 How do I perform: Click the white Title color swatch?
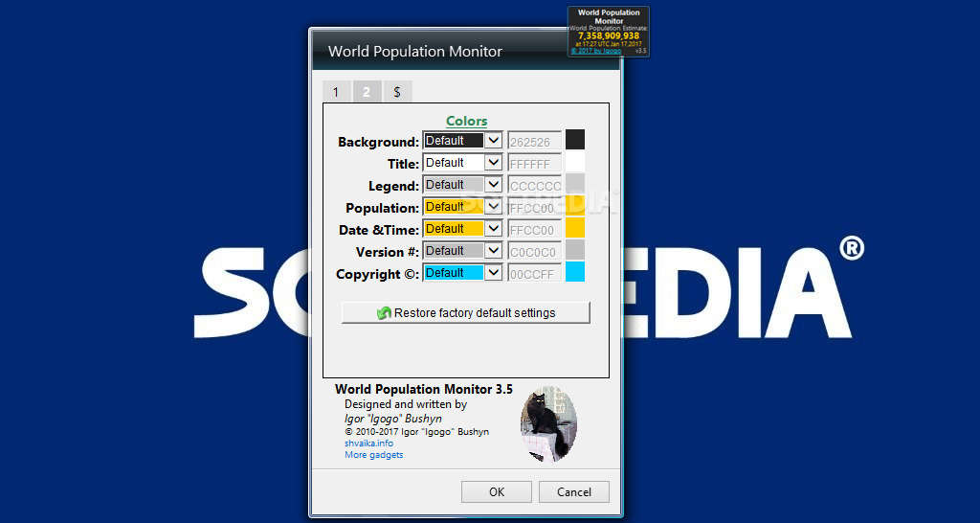click(x=575, y=162)
